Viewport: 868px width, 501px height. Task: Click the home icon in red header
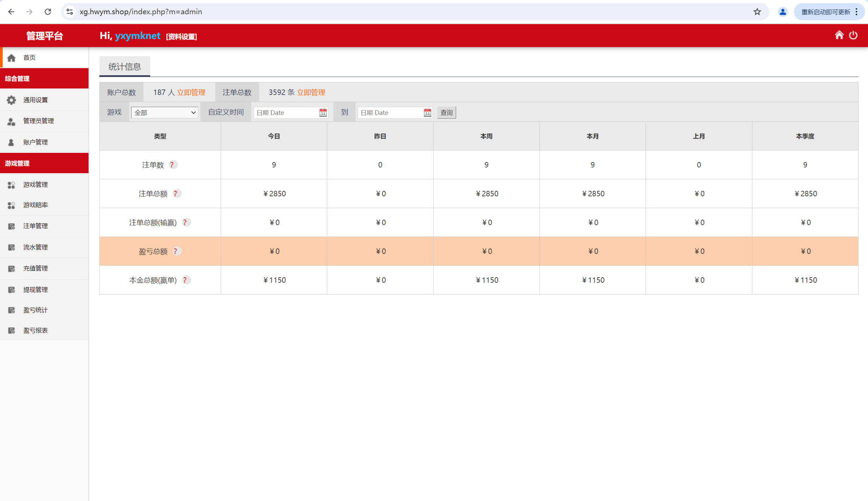tap(839, 35)
